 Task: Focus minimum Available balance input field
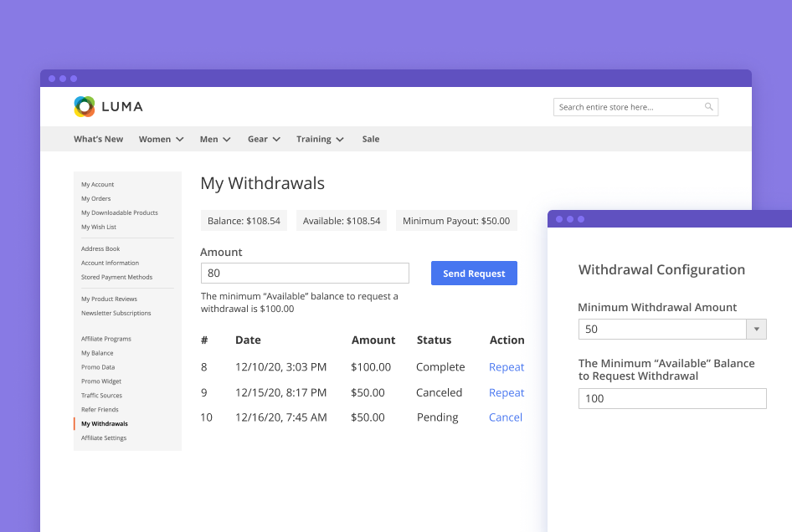click(671, 399)
